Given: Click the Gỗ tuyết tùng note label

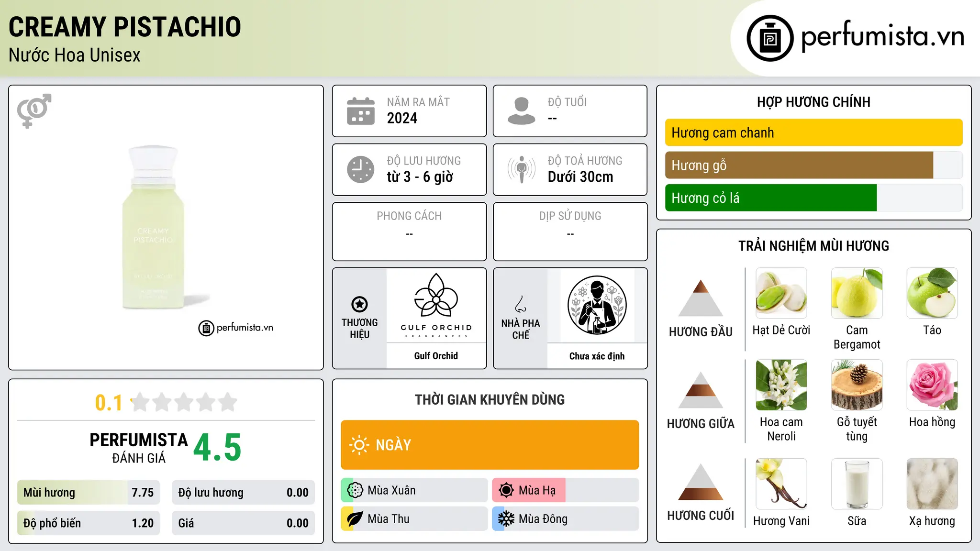Looking at the screenshot, I should click(x=857, y=429).
